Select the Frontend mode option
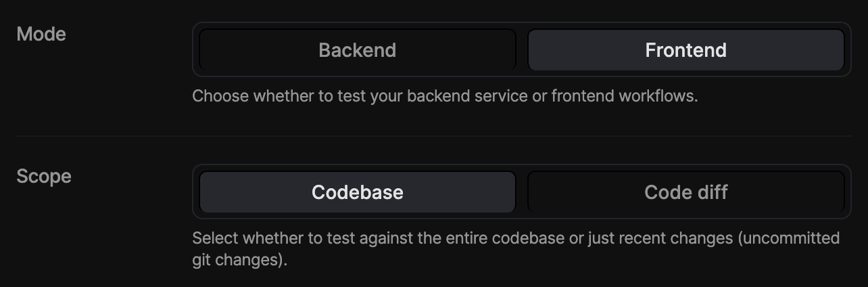 tap(685, 50)
